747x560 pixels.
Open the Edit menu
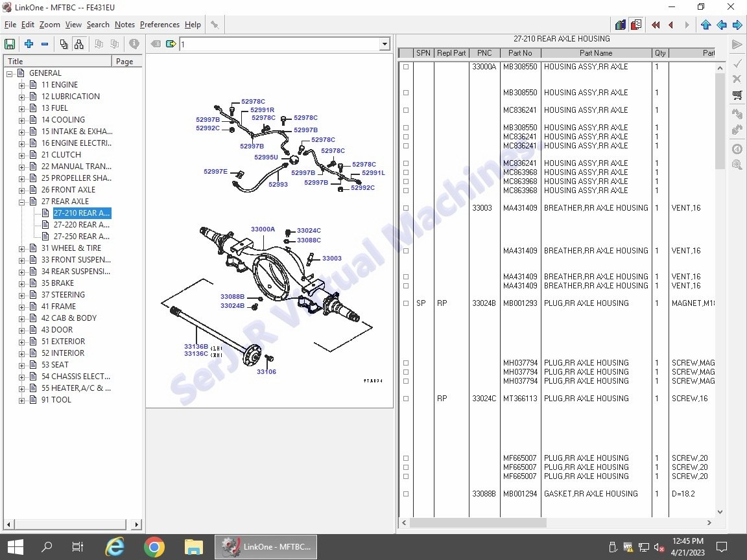tap(28, 25)
